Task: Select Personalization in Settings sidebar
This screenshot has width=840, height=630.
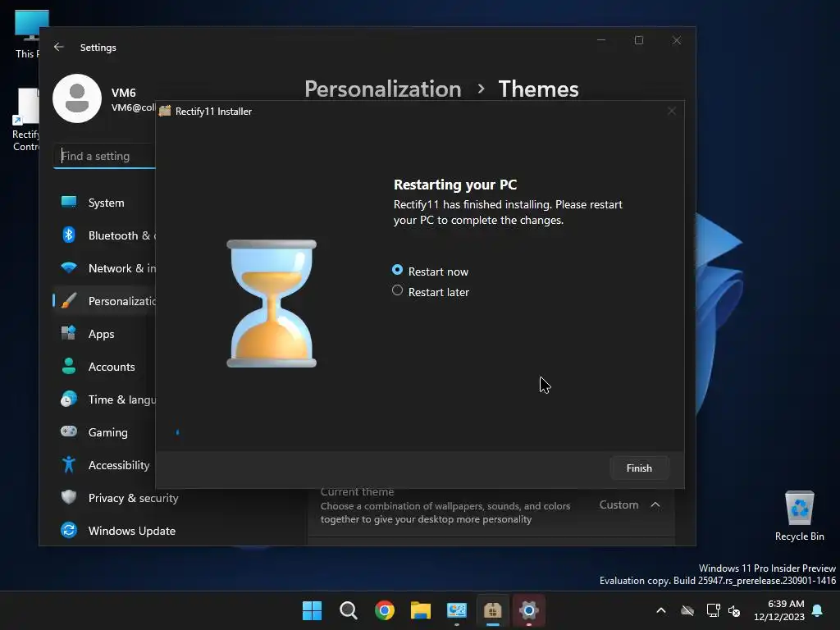Action: [x=104, y=301]
